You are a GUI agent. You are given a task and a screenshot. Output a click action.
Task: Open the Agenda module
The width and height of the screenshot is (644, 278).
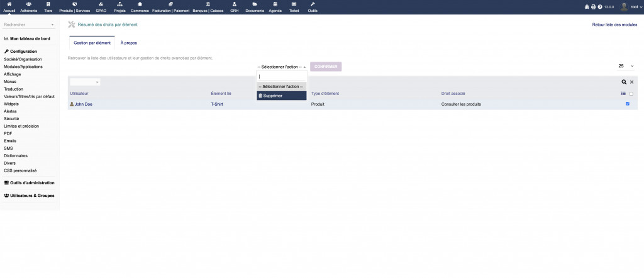click(x=275, y=7)
